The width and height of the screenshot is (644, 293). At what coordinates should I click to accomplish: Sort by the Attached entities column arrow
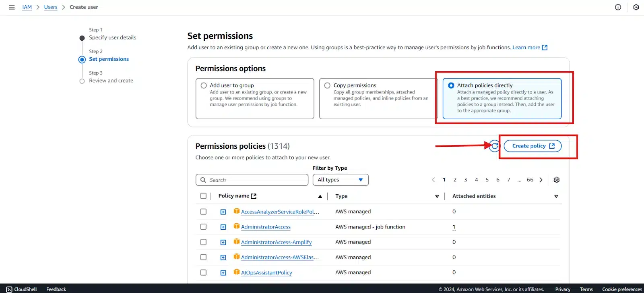click(x=556, y=197)
